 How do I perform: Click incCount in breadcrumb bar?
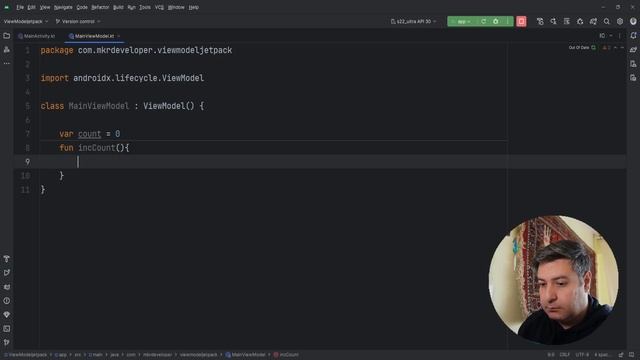[x=286, y=355]
